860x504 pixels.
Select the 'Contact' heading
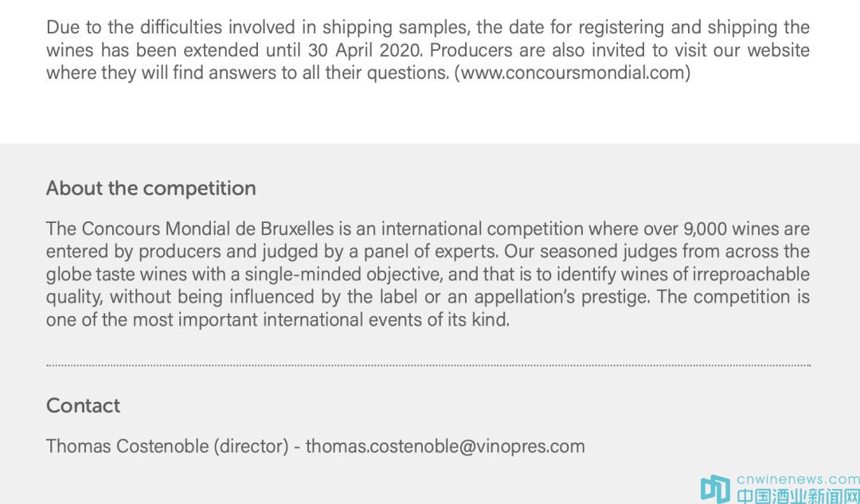pyautogui.click(x=83, y=405)
